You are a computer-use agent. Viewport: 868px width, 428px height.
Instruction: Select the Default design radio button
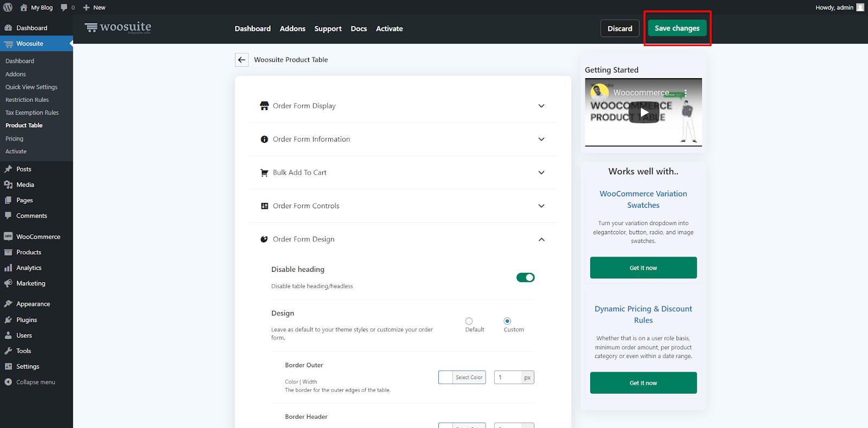click(x=469, y=321)
